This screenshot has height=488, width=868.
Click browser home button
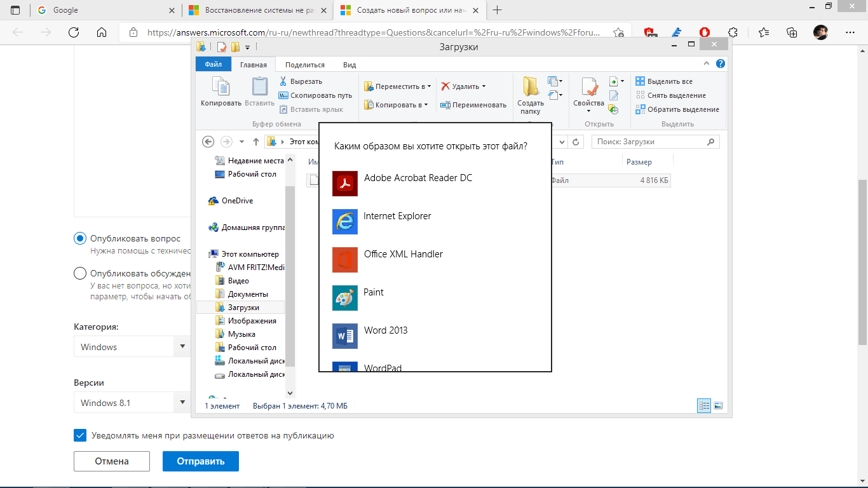101,32
